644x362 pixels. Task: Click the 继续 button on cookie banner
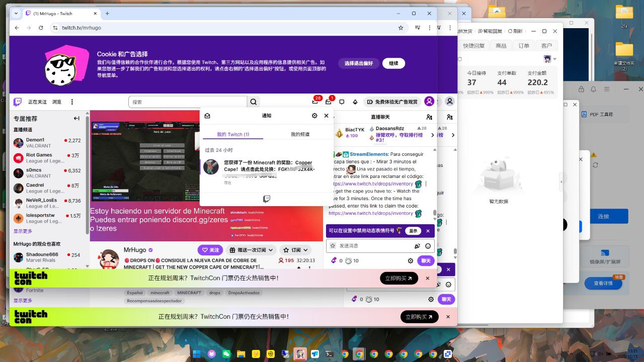tap(393, 63)
